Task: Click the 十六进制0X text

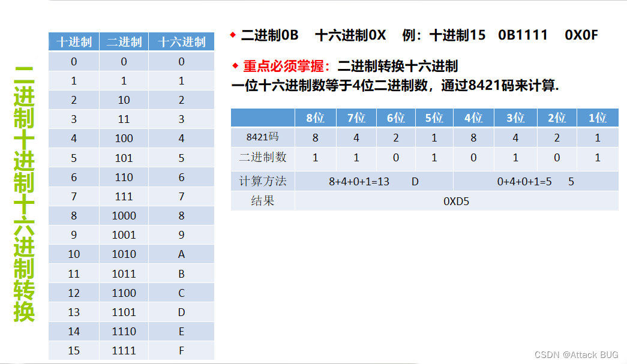Action: tap(350, 35)
